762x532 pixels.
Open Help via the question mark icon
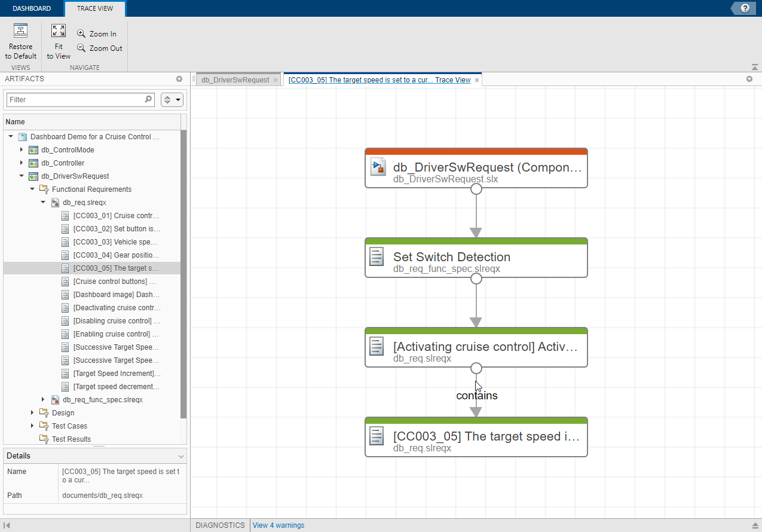coord(743,8)
